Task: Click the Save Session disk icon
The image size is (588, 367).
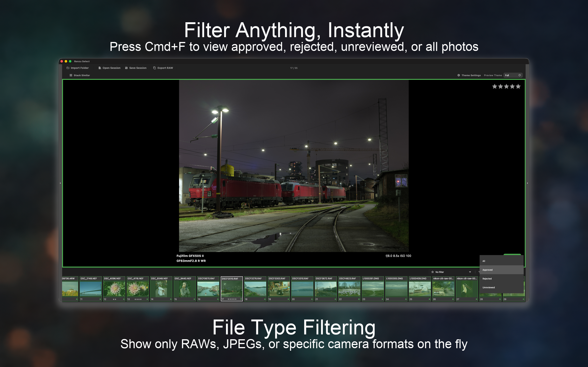Action: 127,68
